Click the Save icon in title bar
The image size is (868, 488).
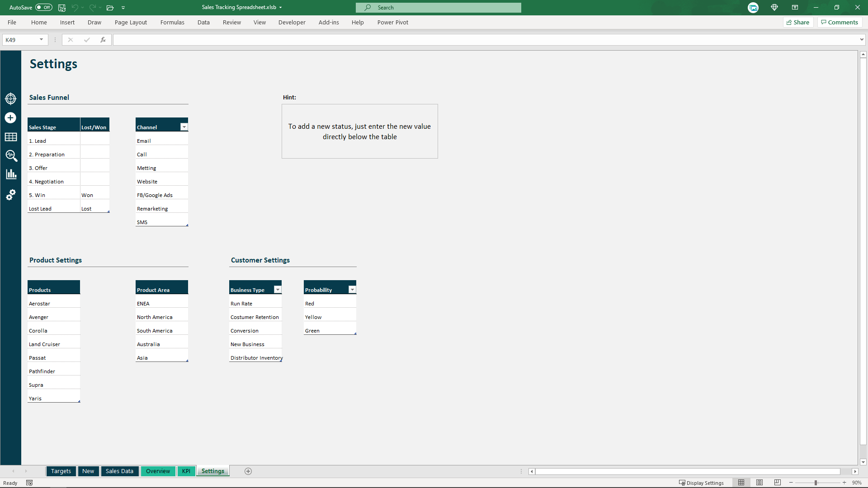[62, 8]
